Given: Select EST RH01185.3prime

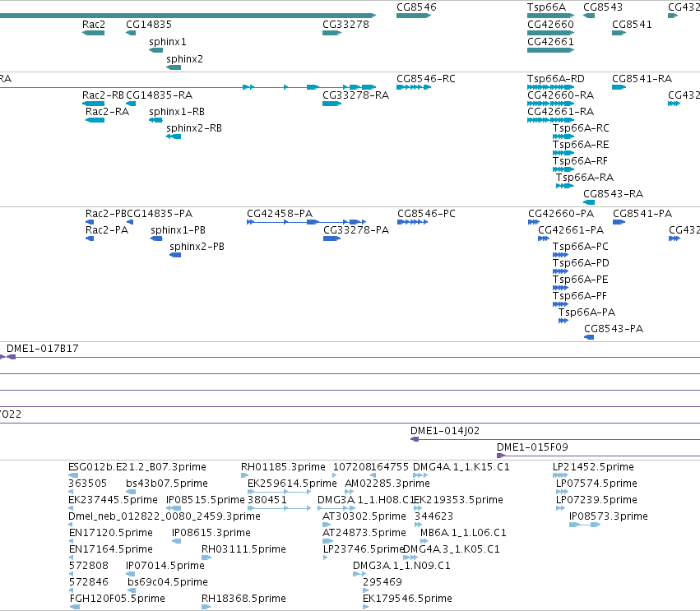Looking at the screenshot, I should click(244, 476).
